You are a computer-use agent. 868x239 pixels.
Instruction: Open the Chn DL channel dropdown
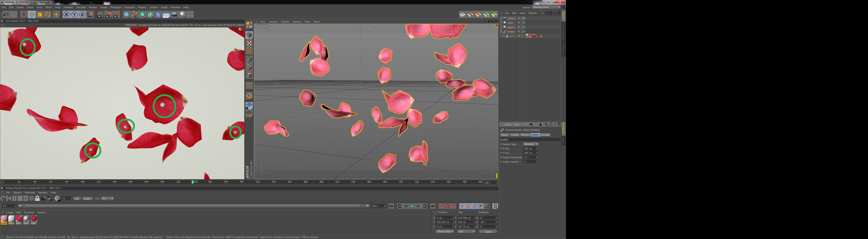(x=108, y=199)
